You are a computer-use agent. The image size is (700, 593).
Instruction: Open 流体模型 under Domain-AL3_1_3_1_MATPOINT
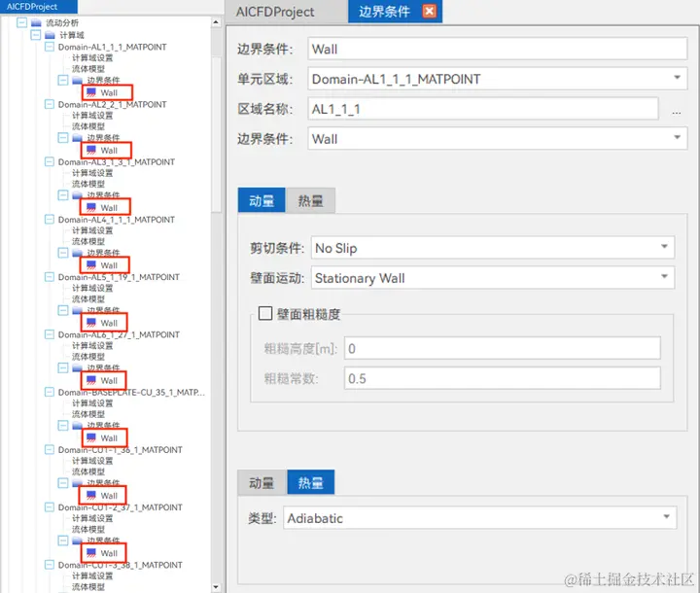click(88, 184)
